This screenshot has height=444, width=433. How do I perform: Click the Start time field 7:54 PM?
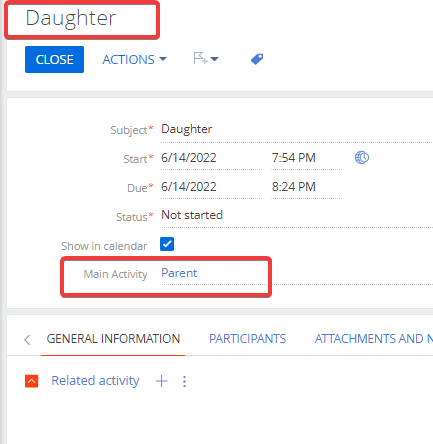pos(307,158)
